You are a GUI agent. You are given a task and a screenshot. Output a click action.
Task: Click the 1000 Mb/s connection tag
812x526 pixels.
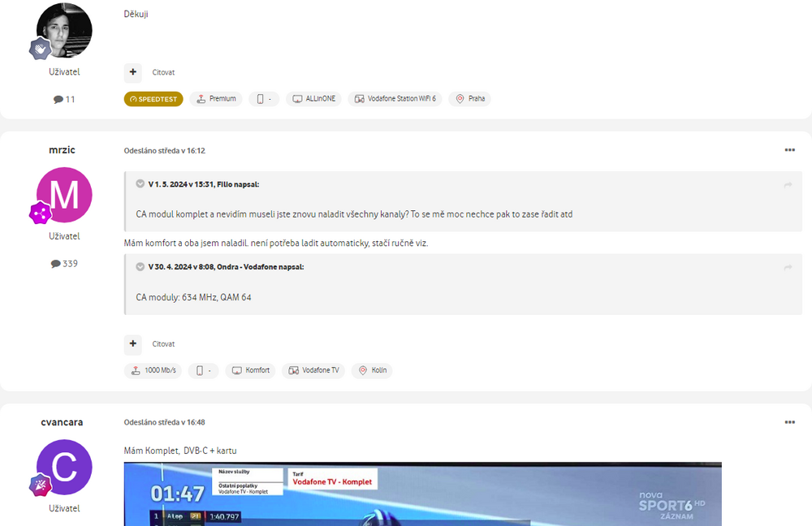(153, 371)
